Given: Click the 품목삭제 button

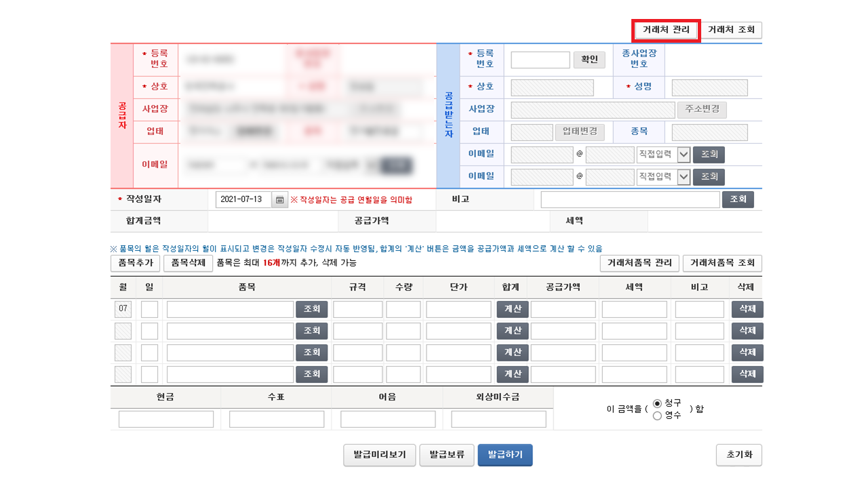Looking at the screenshot, I should [188, 263].
